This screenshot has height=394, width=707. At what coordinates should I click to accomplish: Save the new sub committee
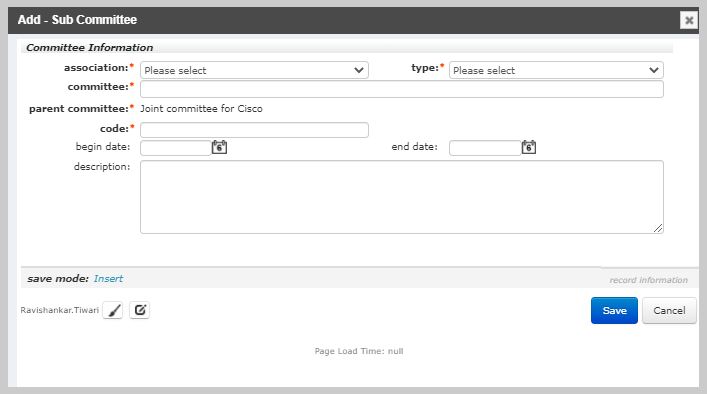614,311
